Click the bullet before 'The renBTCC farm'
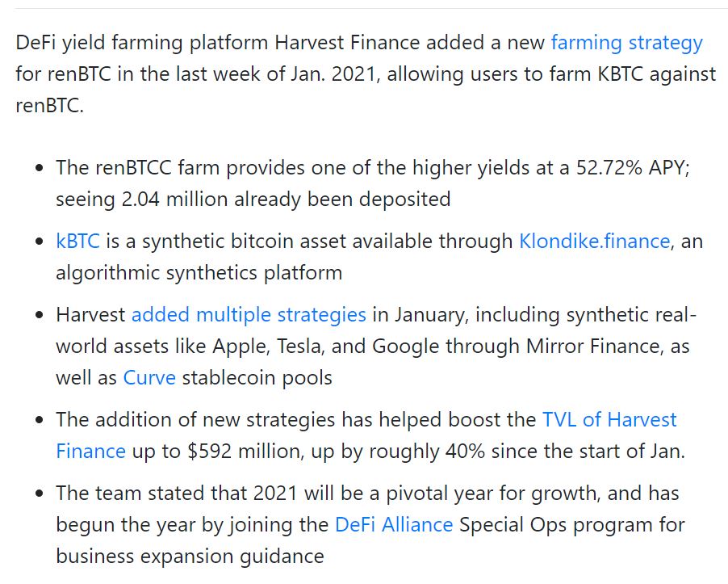The image size is (728, 584). [40, 168]
